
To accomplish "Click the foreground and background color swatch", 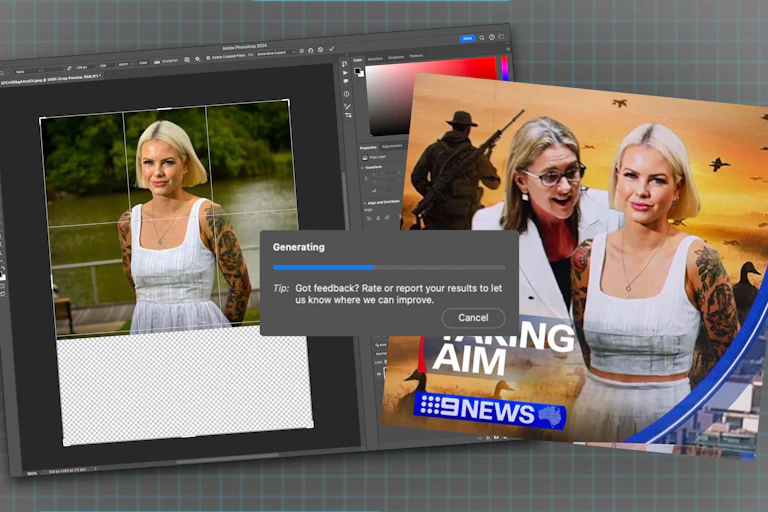I will 360,73.
